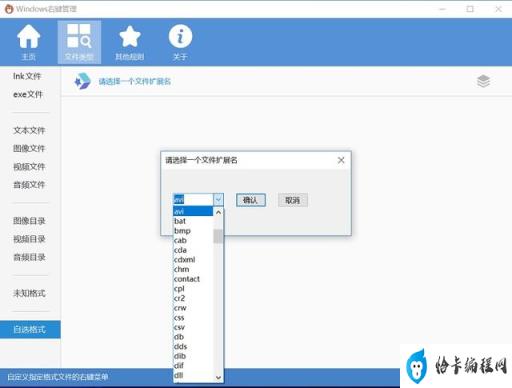Close the 请选择一个文件扩展名 dialog
The width and height of the screenshot is (512, 388).
coord(341,160)
